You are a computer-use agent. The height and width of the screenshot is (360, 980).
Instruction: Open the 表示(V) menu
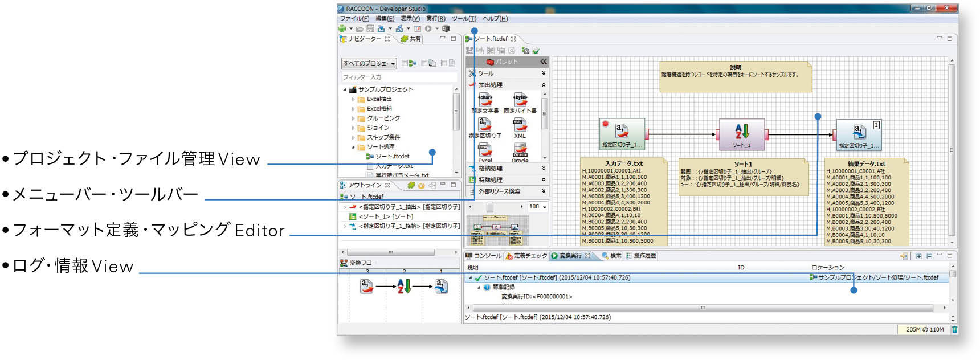pos(410,19)
